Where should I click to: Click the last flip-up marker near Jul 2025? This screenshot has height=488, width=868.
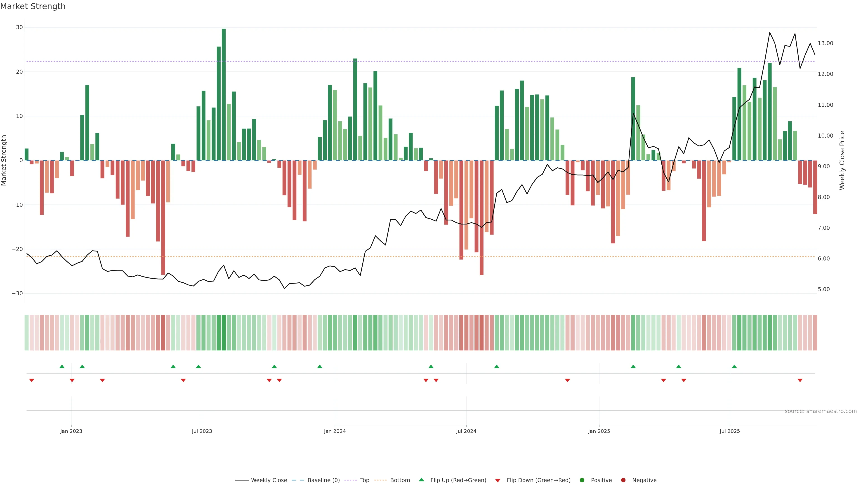click(734, 366)
